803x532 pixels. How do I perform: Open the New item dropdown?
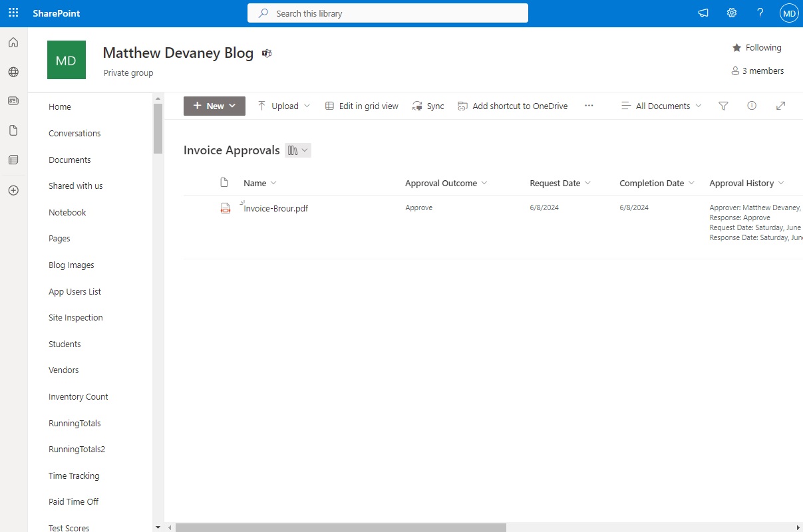tap(214, 105)
